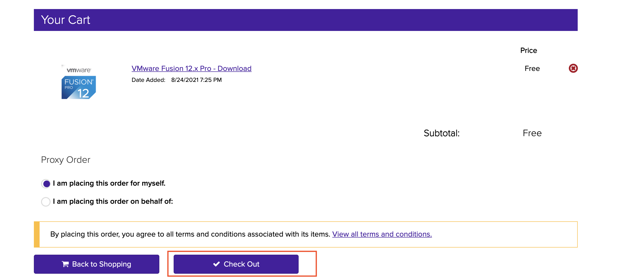Click the Your Cart header banner

306,20
